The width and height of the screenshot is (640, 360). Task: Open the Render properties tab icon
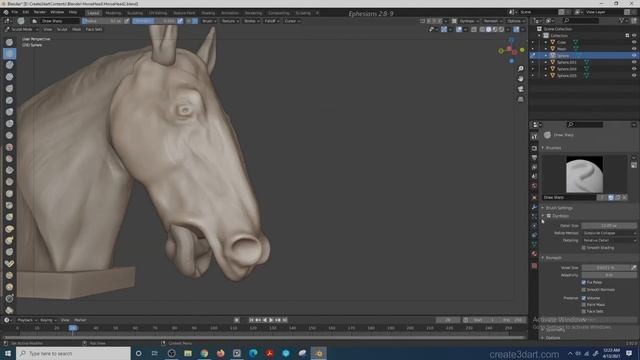click(x=534, y=148)
